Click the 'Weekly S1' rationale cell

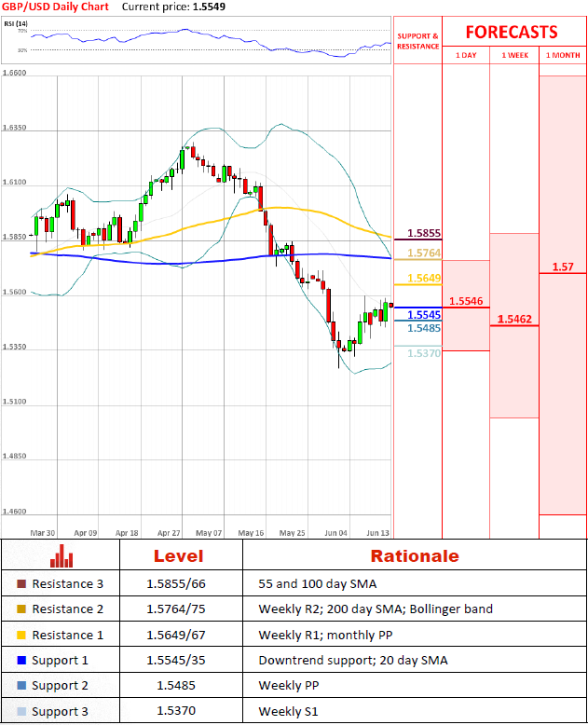289,711
